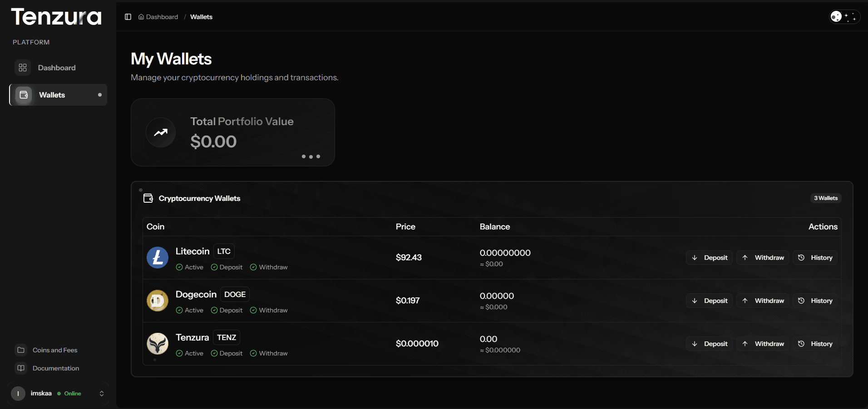Toggle the sidebar panel icon
Screen dimensions: 868x409
click(x=128, y=17)
